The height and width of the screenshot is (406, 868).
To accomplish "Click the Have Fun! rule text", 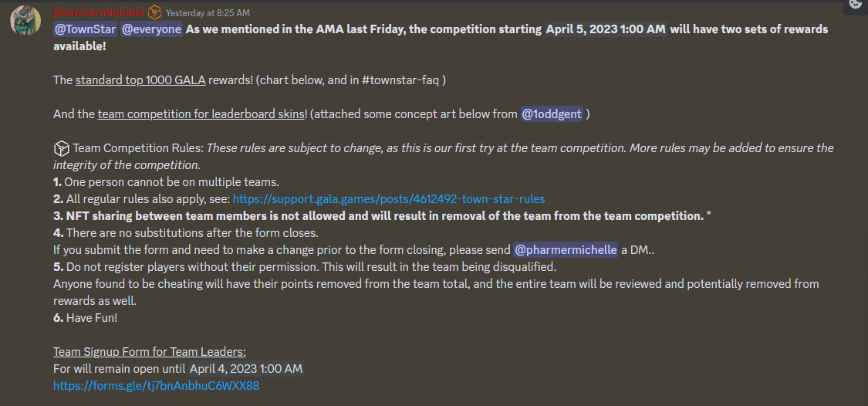I will [x=92, y=318].
